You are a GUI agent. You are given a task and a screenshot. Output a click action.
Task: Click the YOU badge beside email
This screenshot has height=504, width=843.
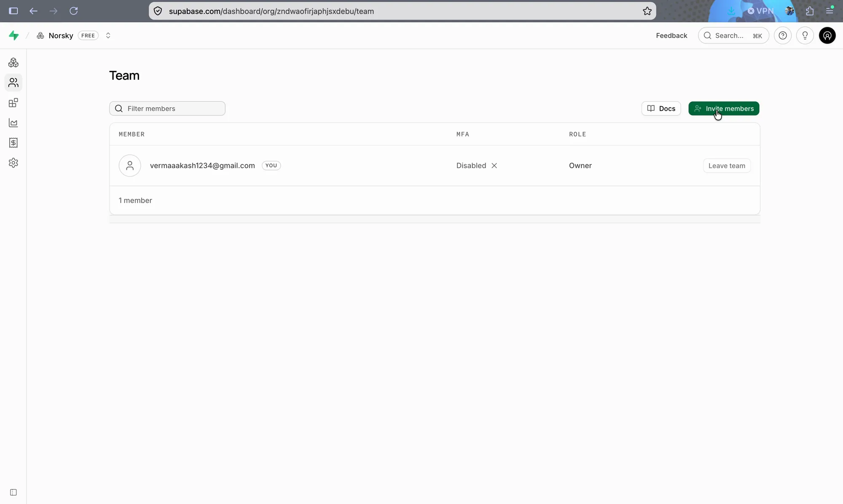click(x=271, y=166)
